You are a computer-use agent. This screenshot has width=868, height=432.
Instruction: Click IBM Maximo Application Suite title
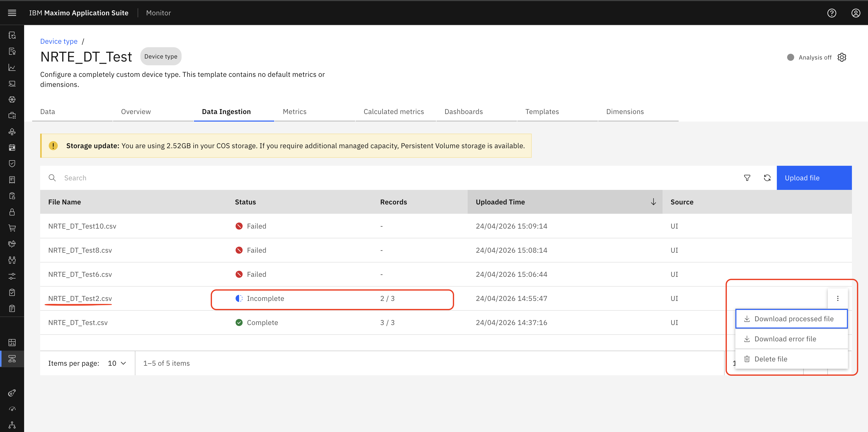(x=79, y=13)
